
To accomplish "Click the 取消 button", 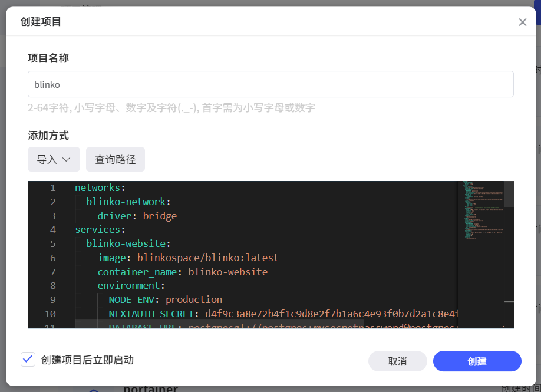I will click(397, 361).
